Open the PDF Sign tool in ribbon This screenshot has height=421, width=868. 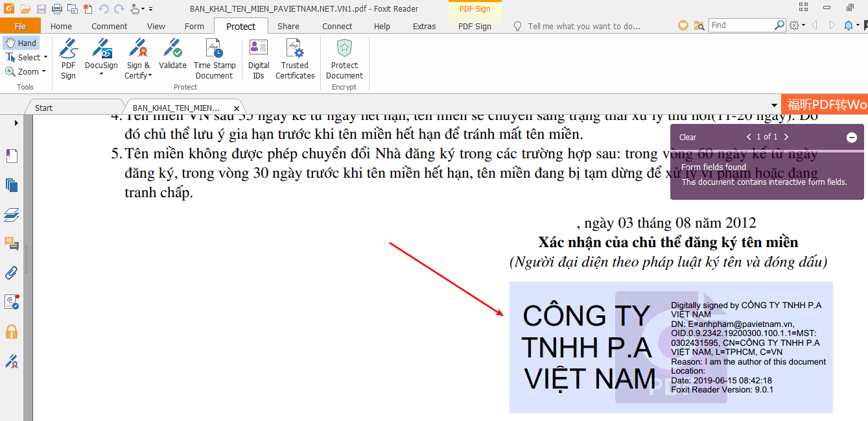pyautogui.click(x=68, y=60)
